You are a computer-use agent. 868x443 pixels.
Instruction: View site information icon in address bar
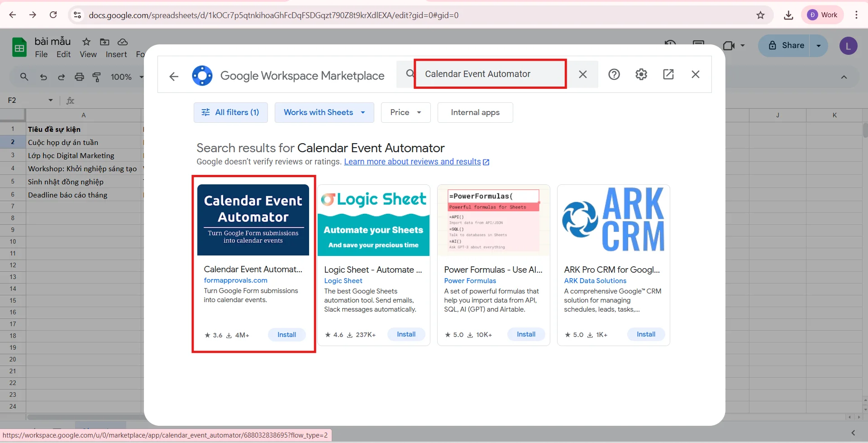tap(77, 15)
